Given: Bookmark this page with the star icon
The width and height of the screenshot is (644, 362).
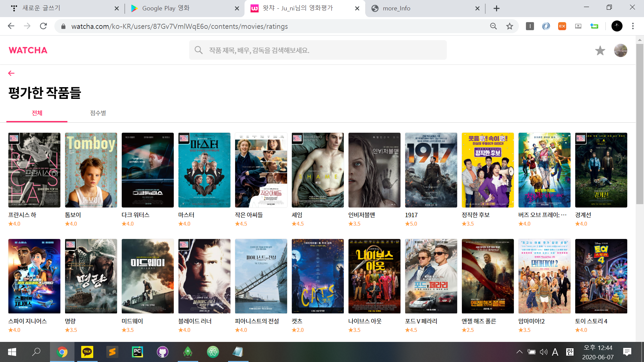Looking at the screenshot, I should [509, 26].
